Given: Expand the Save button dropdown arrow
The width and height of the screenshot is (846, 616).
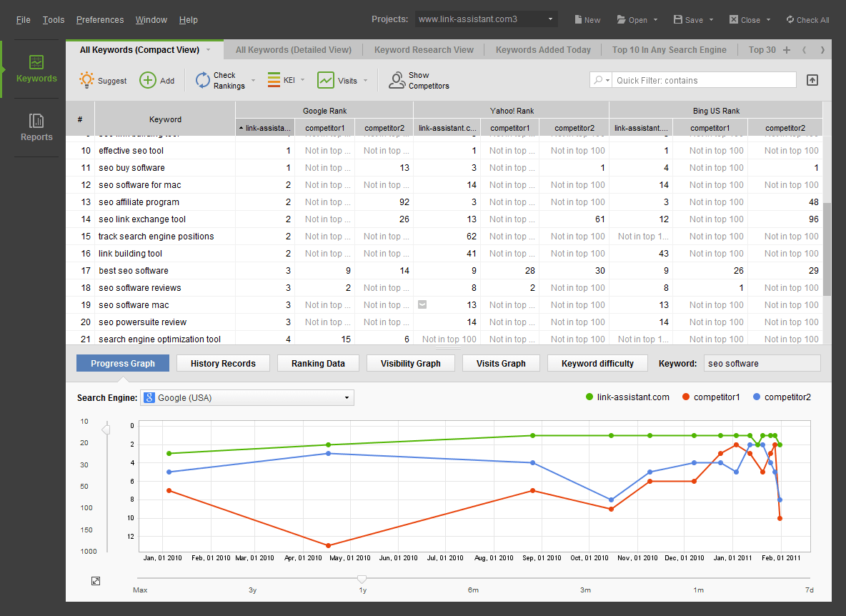Looking at the screenshot, I should click(x=711, y=20).
